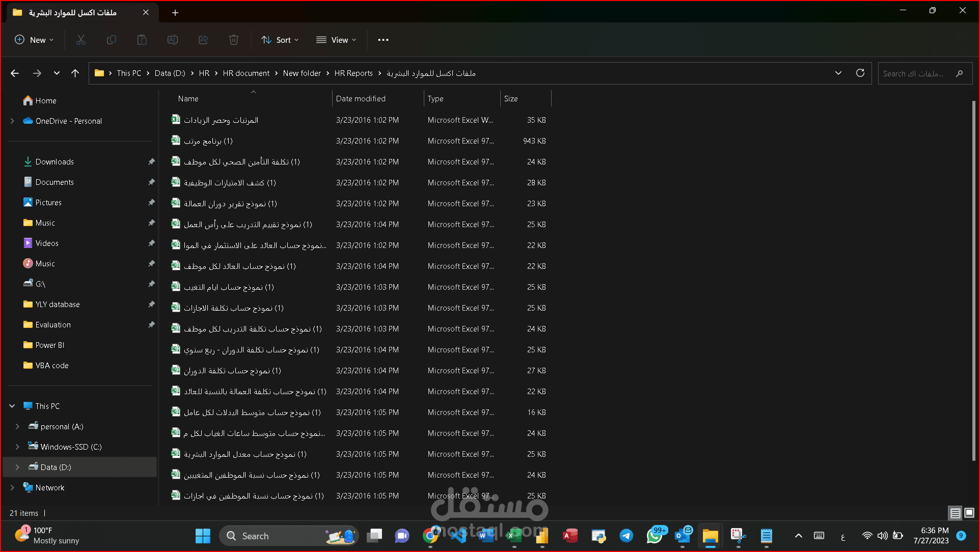This screenshot has width=980, height=552.
Task: Click New folder in the address breadcrumb
Action: click(302, 73)
